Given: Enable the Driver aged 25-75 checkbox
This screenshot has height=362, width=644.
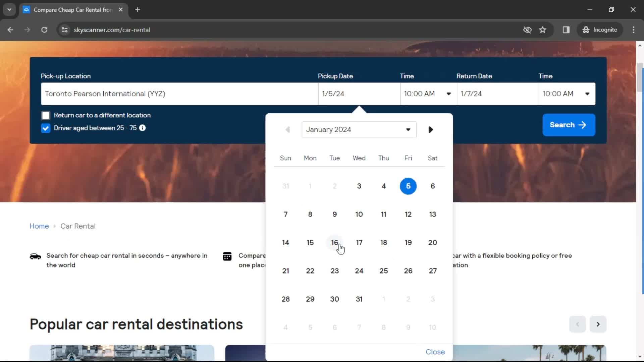Looking at the screenshot, I should [x=46, y=128].
